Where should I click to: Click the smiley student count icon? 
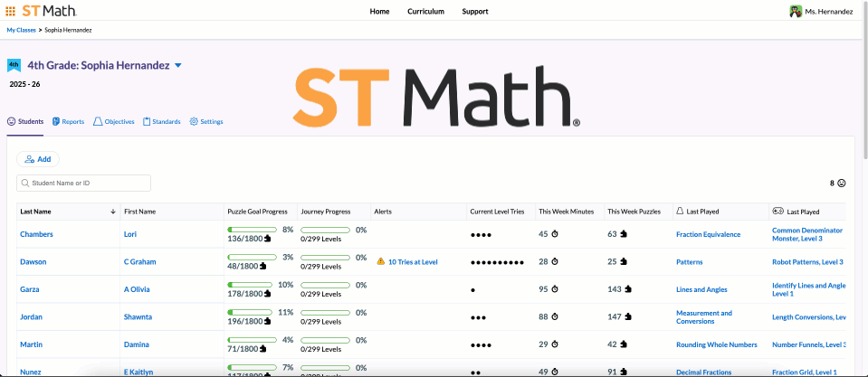pos(841,183)
